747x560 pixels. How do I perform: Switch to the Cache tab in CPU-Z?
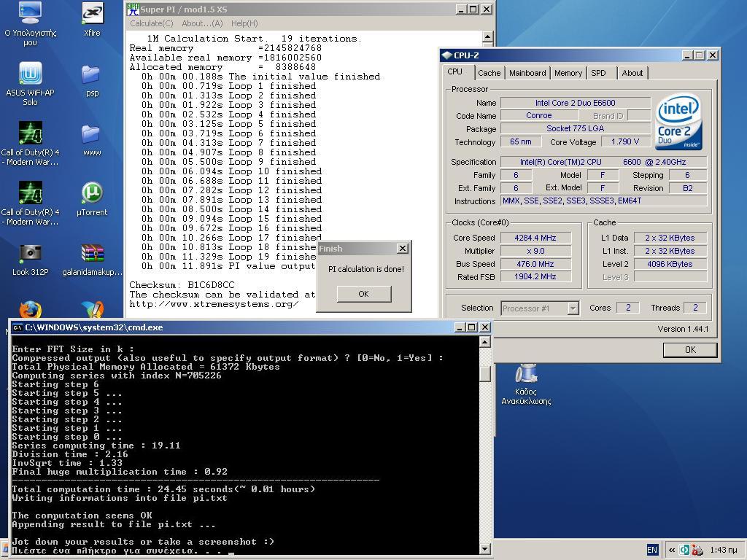click(489, 73)
